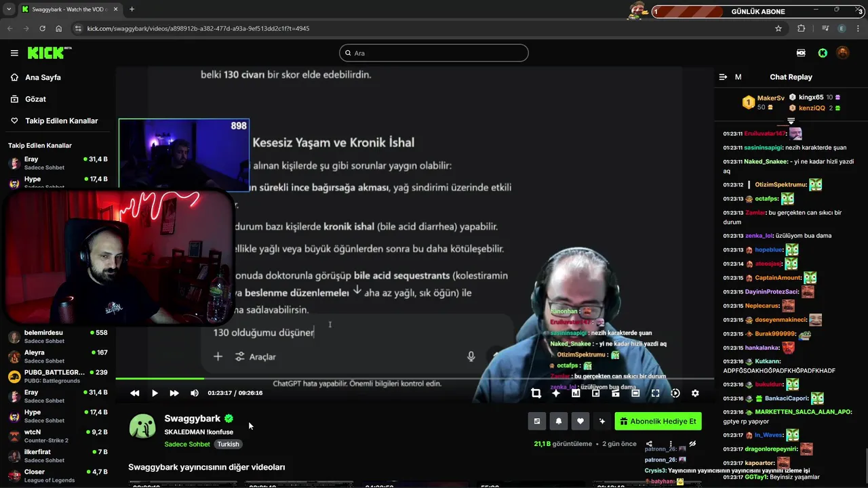Open the browser tab search dropdown
This screenshot has height=488, width=868.
[x=9, y=9]
